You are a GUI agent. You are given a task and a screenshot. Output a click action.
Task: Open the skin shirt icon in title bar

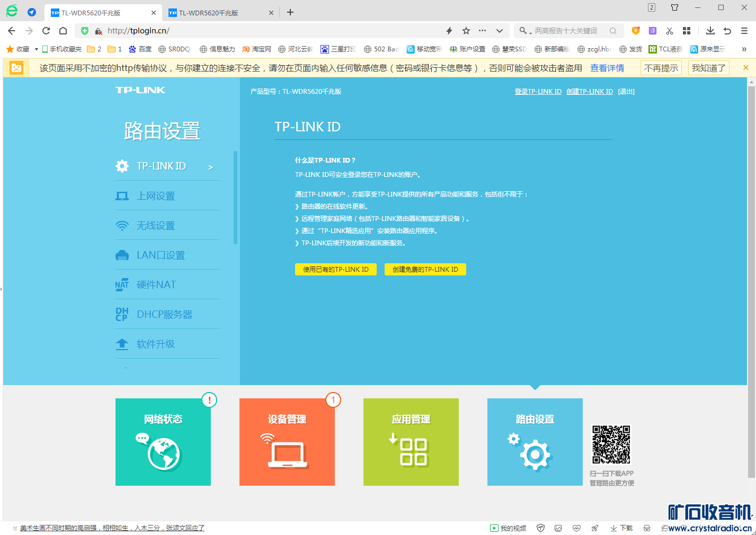[x=674, y=7]
